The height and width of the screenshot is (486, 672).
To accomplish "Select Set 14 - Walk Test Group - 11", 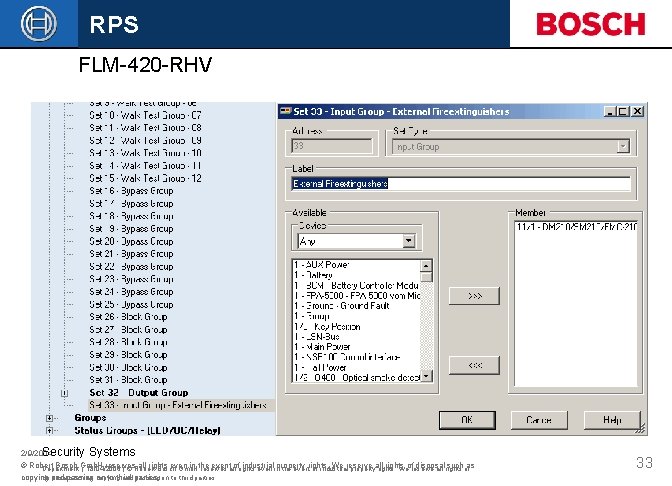I will pos(145,166).
